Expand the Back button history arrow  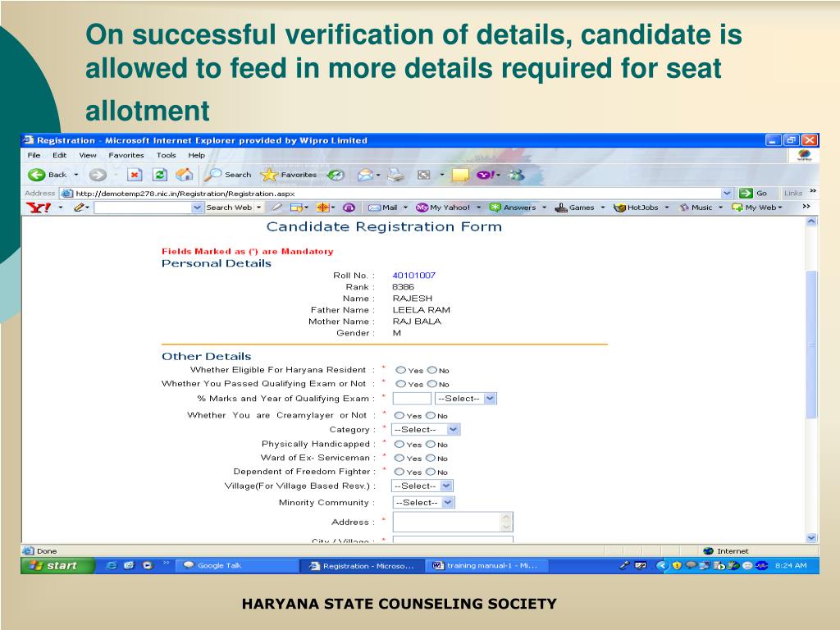76,175
